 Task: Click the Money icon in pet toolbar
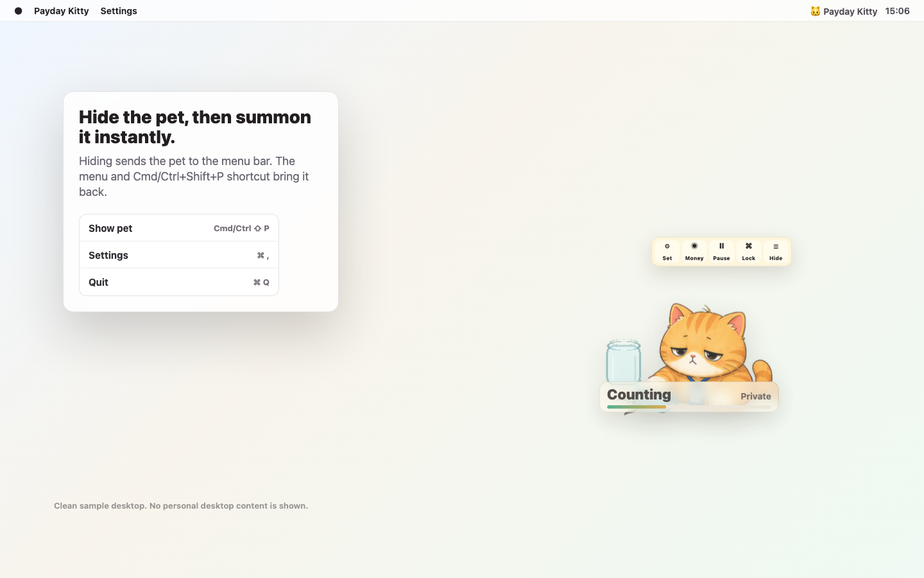click(694, 252)
